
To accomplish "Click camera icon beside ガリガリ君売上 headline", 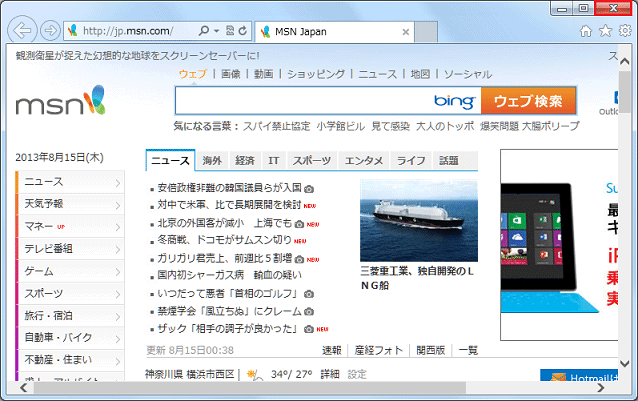I will point(299,259).
